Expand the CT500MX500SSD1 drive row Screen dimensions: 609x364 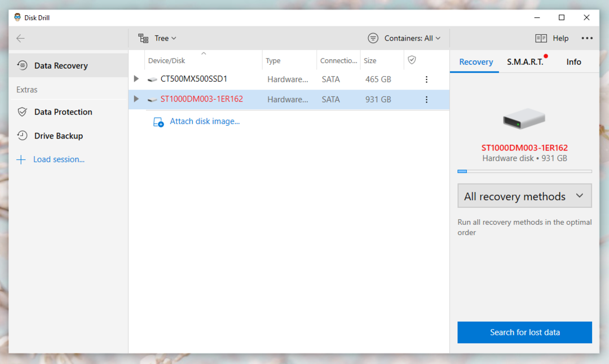(135, 79)
